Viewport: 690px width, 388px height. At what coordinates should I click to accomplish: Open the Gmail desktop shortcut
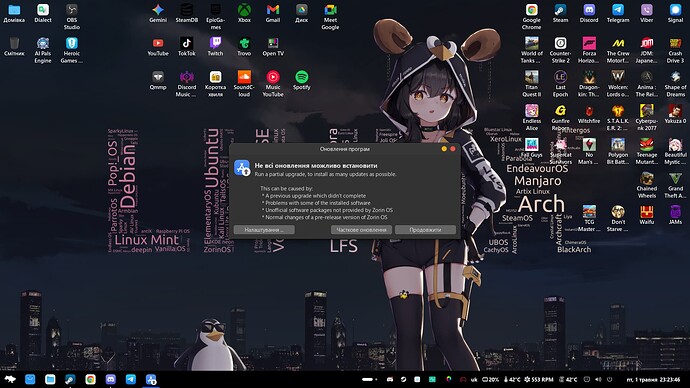click(x=273, y=13)
